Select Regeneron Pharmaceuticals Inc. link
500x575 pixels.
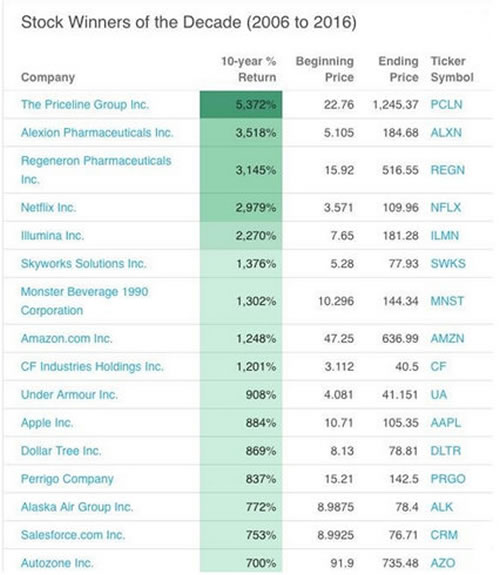[x=96, y=170]
